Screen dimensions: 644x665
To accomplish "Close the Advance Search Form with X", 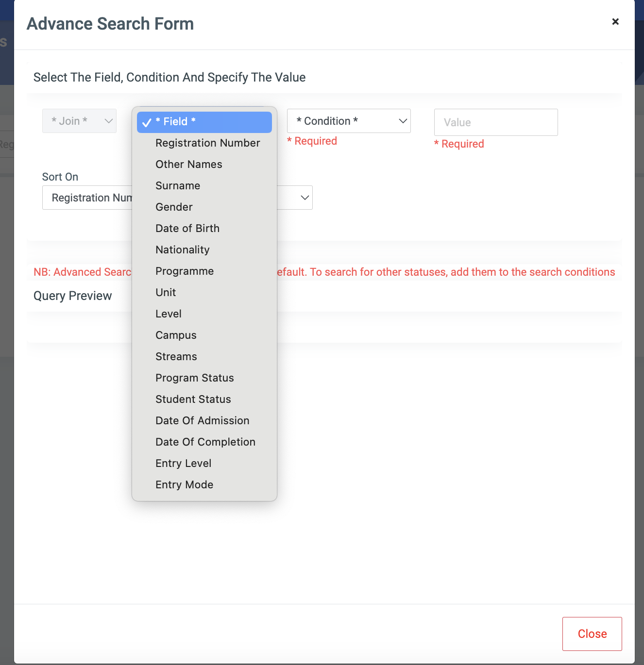I will point(615,21).
